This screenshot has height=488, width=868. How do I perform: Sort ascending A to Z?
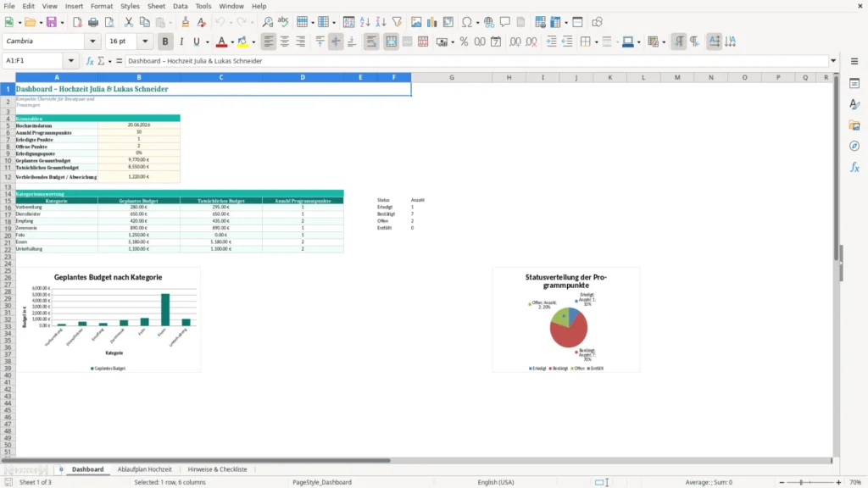click(x=364, y=22)
